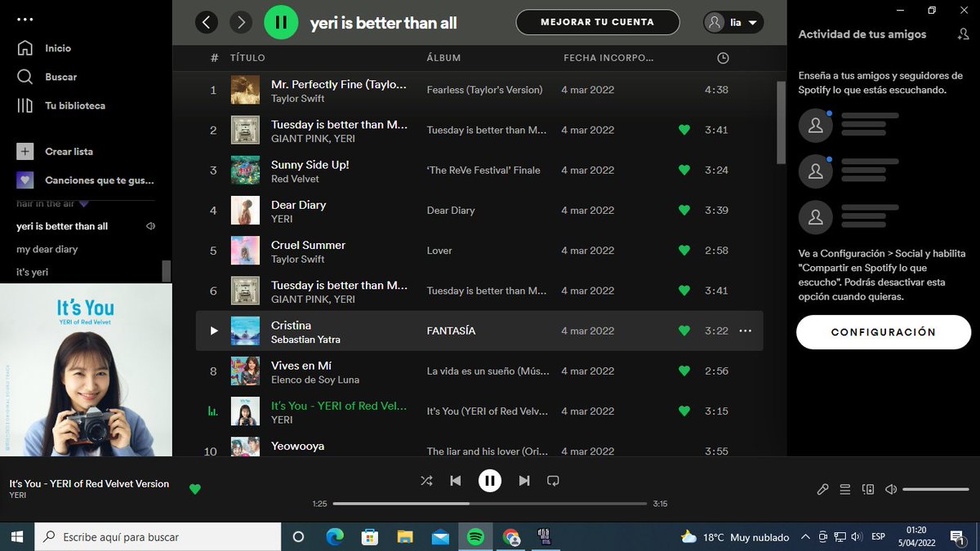Click Lover album link

click(x=439, y=251)
